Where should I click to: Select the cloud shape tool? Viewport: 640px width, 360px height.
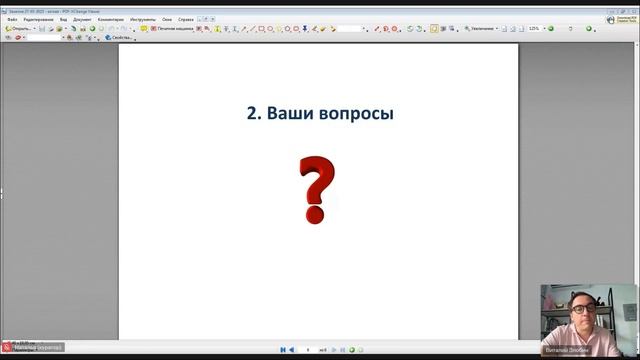[296, 29]
